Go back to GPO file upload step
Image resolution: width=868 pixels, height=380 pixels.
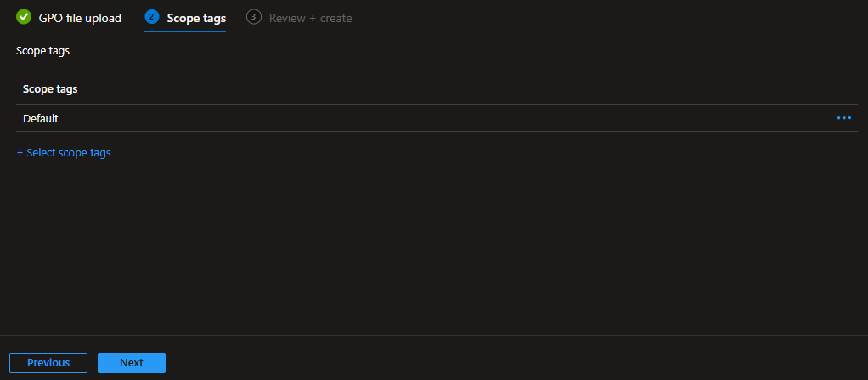coord(80,18)
